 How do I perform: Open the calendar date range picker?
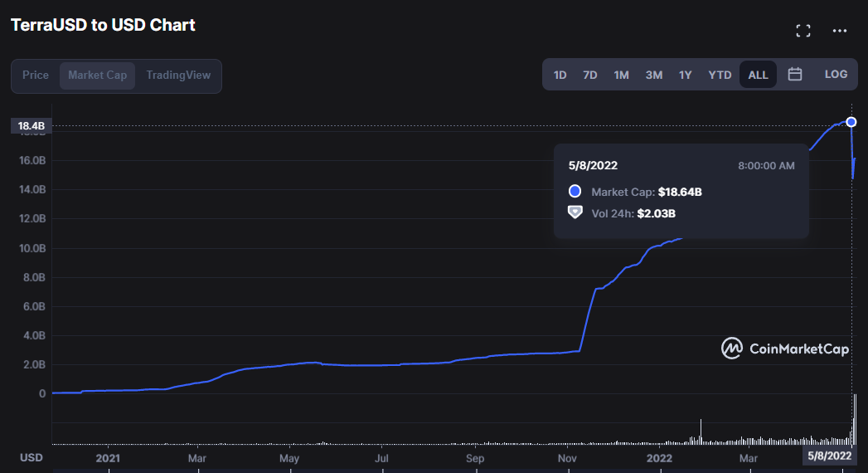pos(795,74)
